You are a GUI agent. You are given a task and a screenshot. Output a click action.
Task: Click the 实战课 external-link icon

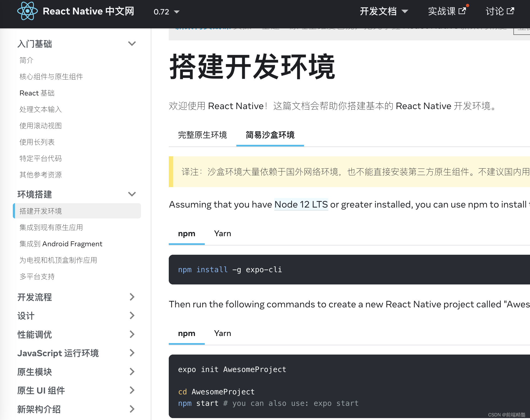point(462,11)
